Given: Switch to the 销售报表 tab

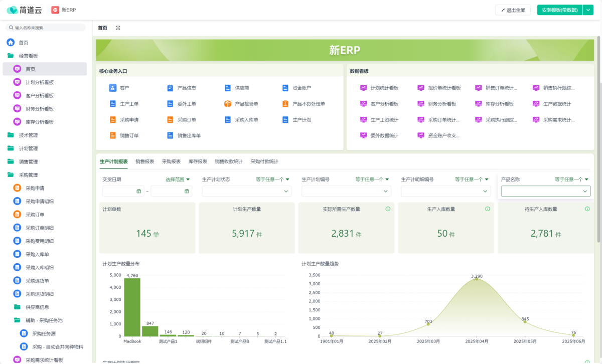Looking at the screenshot, I should (x=144, y=161).
